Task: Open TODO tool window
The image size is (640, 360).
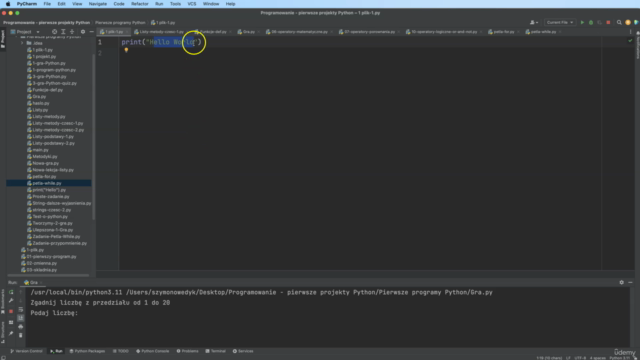Action: 120,351
